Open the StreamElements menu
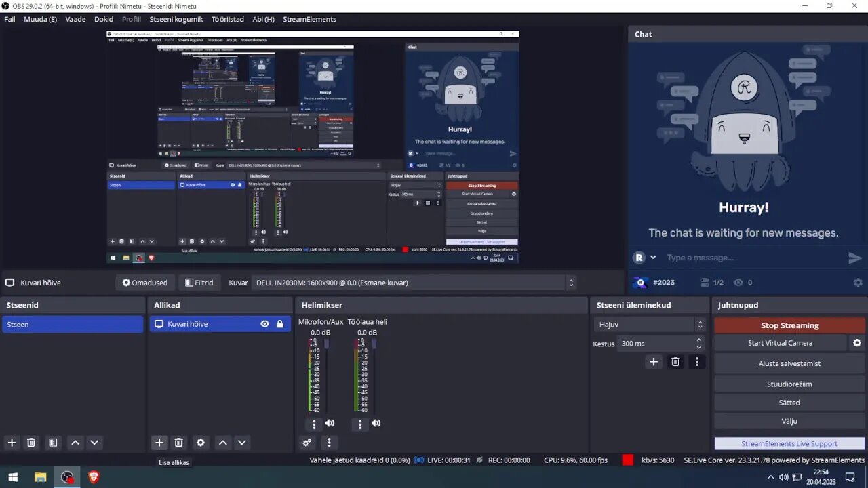The image size is (868, 488). (x=309, y=19)
